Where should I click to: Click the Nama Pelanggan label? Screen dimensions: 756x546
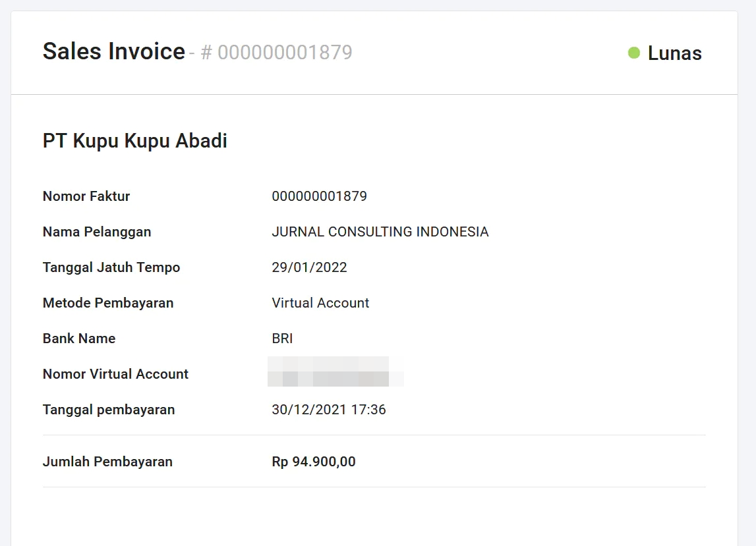(x=97, y=232)
